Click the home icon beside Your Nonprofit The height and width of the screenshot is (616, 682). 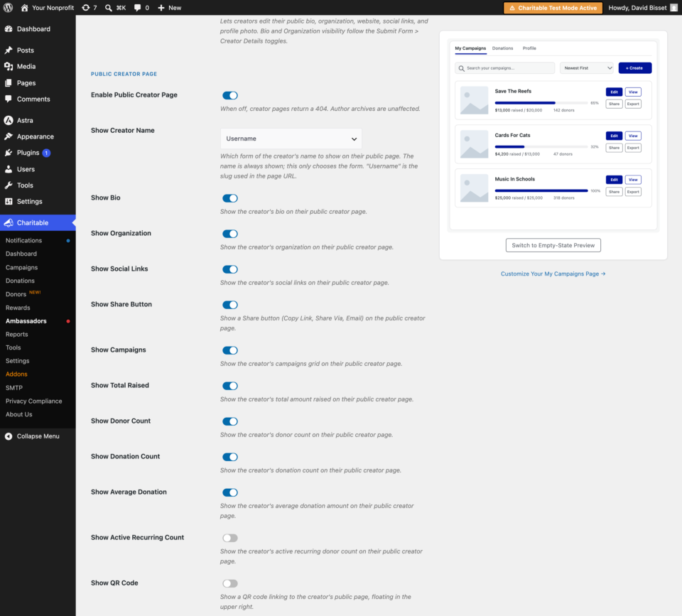click(24, 7)
